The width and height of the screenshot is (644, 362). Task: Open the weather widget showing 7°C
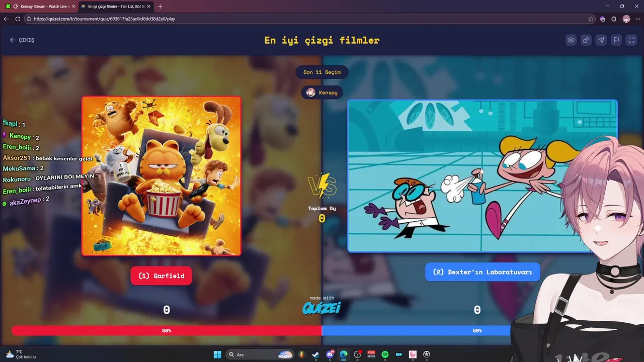pos(20,354)
